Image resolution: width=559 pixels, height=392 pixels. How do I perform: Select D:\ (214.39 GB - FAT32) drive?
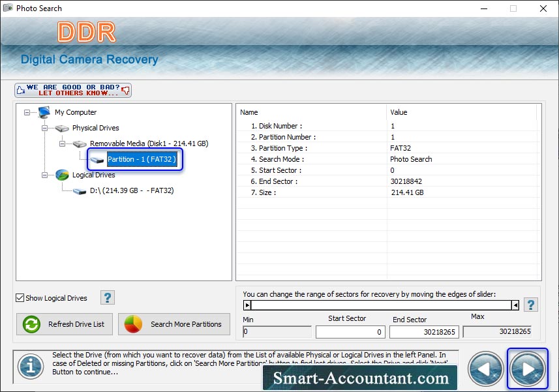(x=132, y=190)
